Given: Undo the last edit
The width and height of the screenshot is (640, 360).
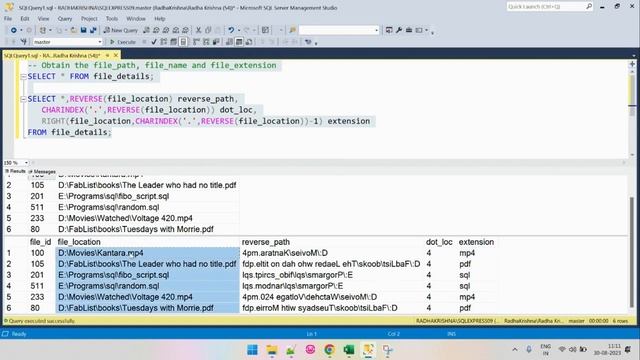Looking at the screenshot, I should pyautogui.click(x=231, y=30).
